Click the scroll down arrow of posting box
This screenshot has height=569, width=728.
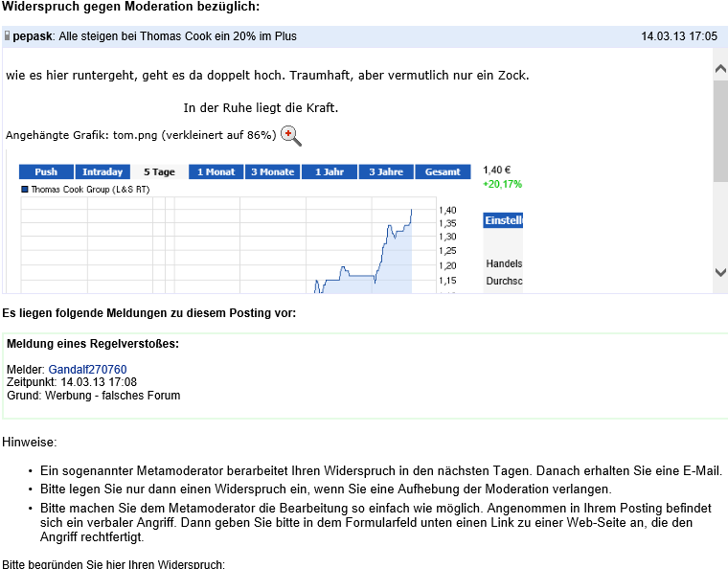(x=720, y=272)
